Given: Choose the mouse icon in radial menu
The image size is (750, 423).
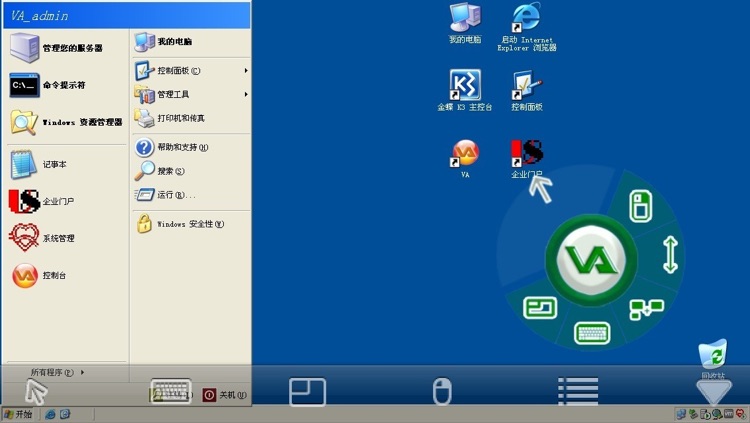Looking at the screenshot, I should coord(640,206).
